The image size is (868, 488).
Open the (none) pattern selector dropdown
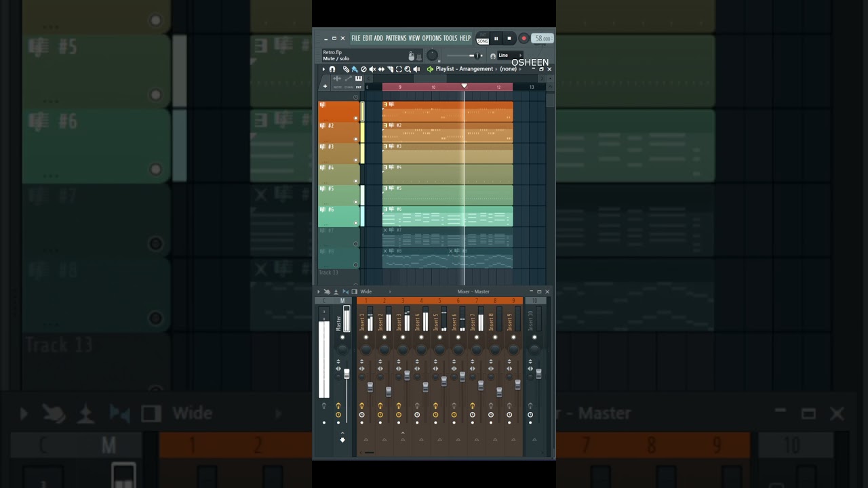[x=510, y=69]
